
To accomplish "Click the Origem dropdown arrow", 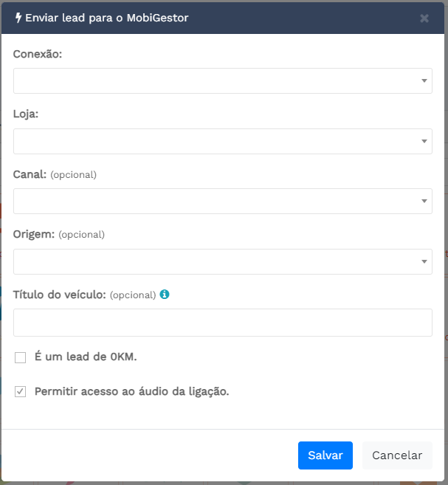I will 424,261.
